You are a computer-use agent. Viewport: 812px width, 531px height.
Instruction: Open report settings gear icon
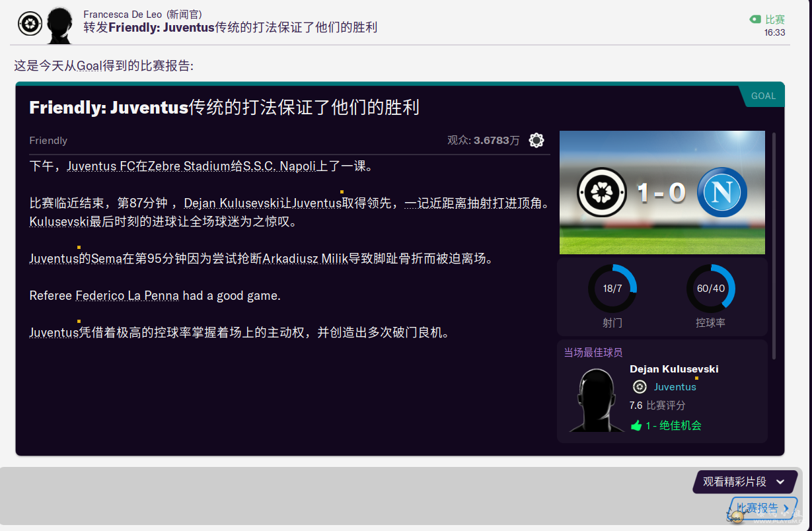coord(536,140)
